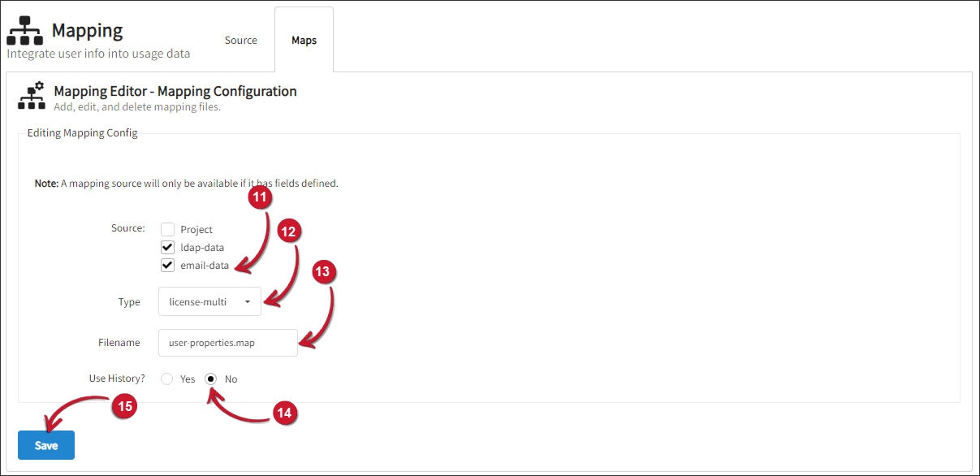Viewport: 980px width, 476px height.
Task: Open the Type dropdown showing license-multi
Action: (210, 301)
